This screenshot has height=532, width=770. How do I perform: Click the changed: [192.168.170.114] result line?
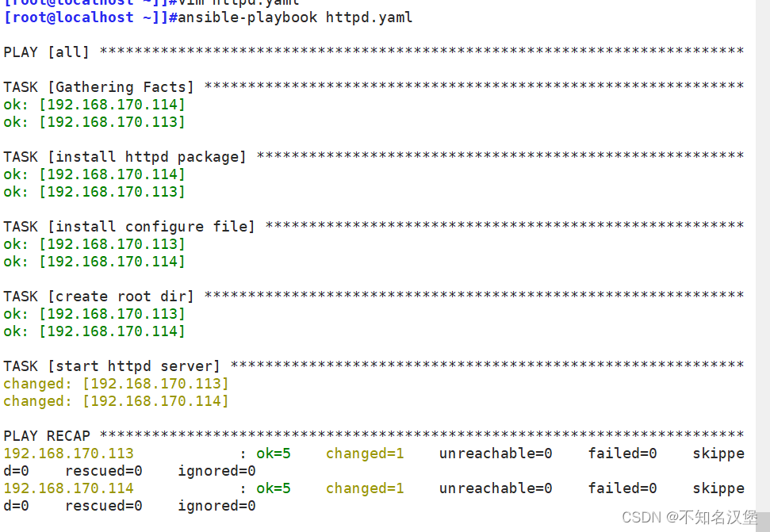[116, 401]
